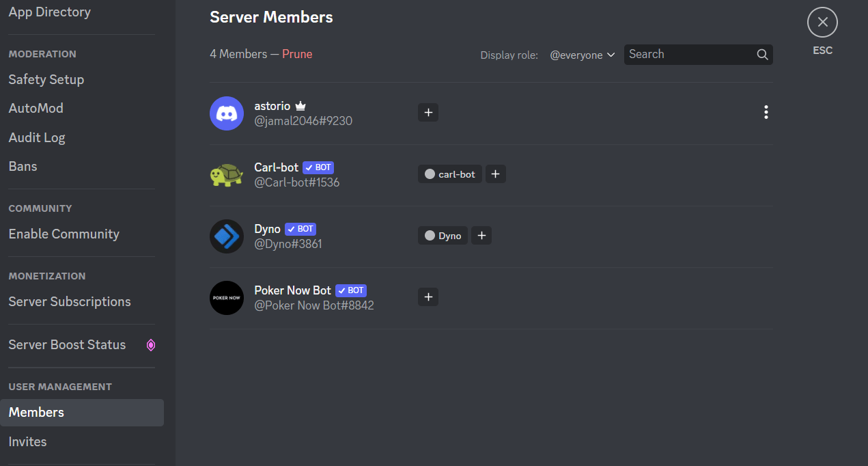Add a role to Carl-bot
Viewport: 868px width, 466px height.
tap(495, 174)
